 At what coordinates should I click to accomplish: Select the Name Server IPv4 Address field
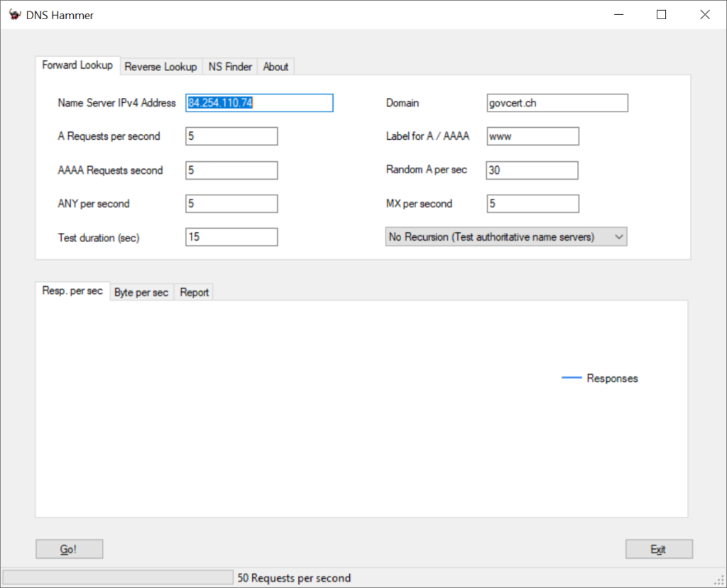[258, 102]
